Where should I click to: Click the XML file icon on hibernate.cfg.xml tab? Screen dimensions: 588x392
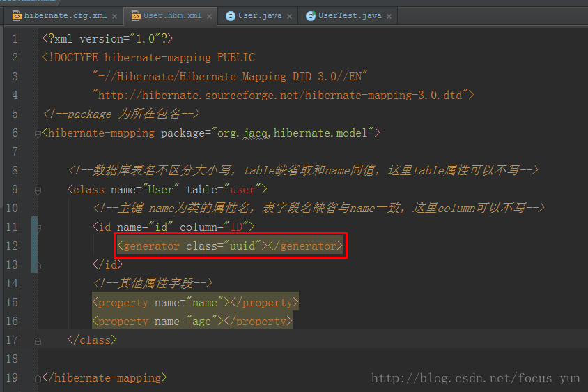(x=17, y=16)
